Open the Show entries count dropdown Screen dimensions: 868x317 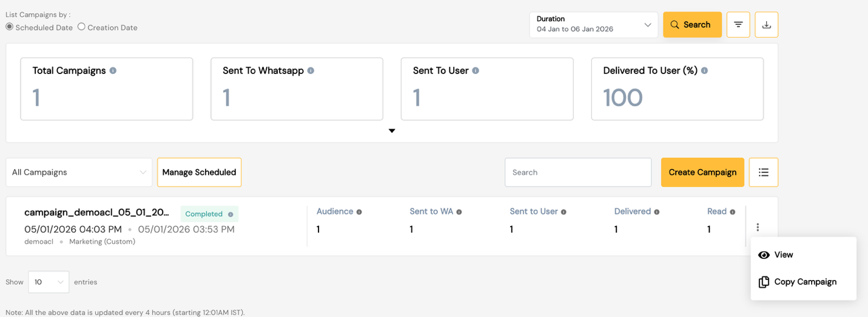(x=49, y=282)
